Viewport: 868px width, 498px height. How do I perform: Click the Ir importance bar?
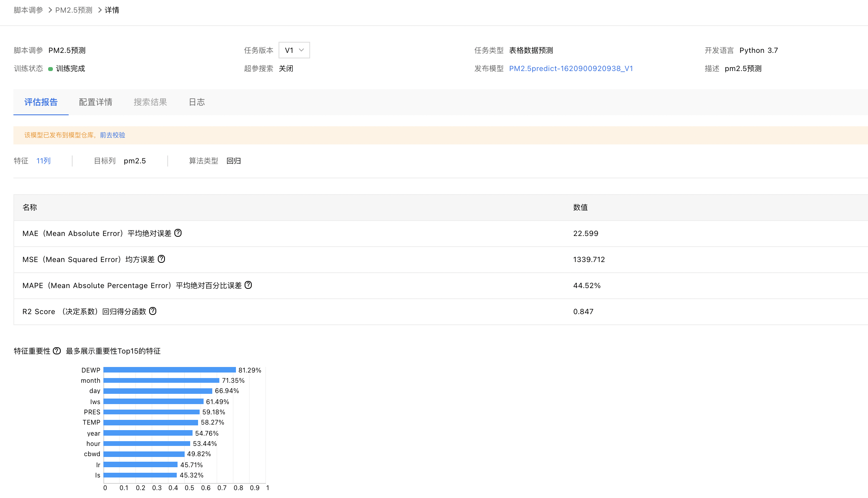(x=140, y=464)
